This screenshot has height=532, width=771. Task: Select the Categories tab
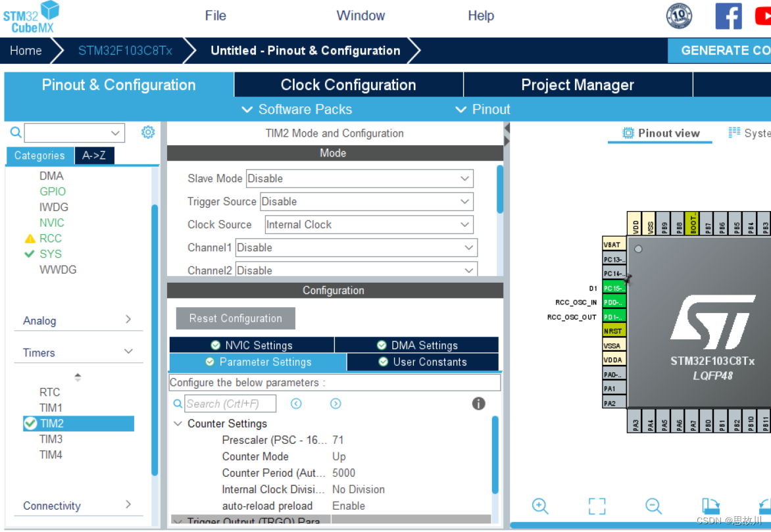[40, 155]
